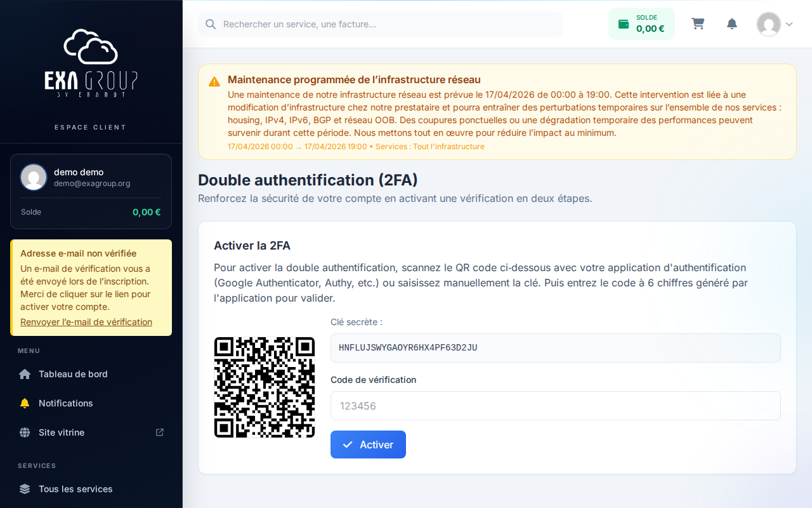Click the user avatar in top bar
Screen dimensions: 812x508
(769, 24)
